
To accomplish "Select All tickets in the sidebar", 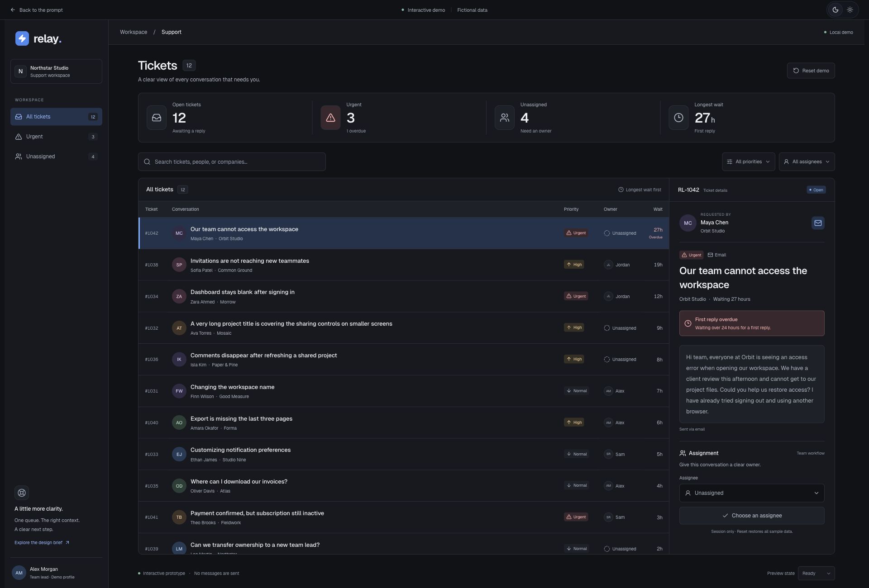I will click(x=56, y=117).
